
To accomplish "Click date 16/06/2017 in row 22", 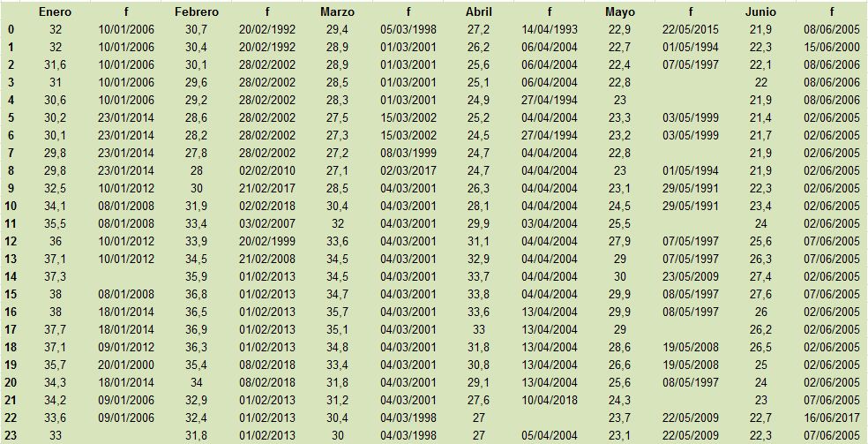I will tap(832, 418).
